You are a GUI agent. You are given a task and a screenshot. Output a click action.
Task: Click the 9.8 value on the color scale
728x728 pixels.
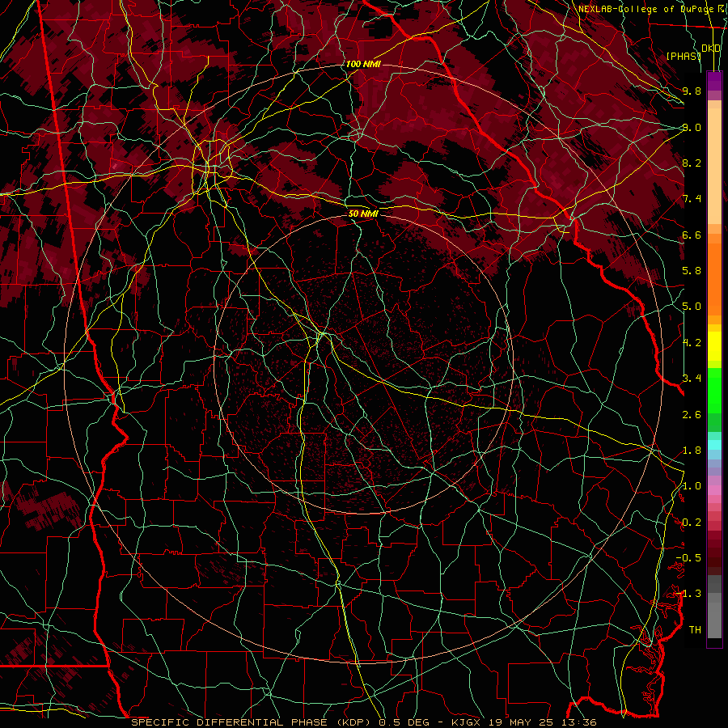tap(692, 91)
